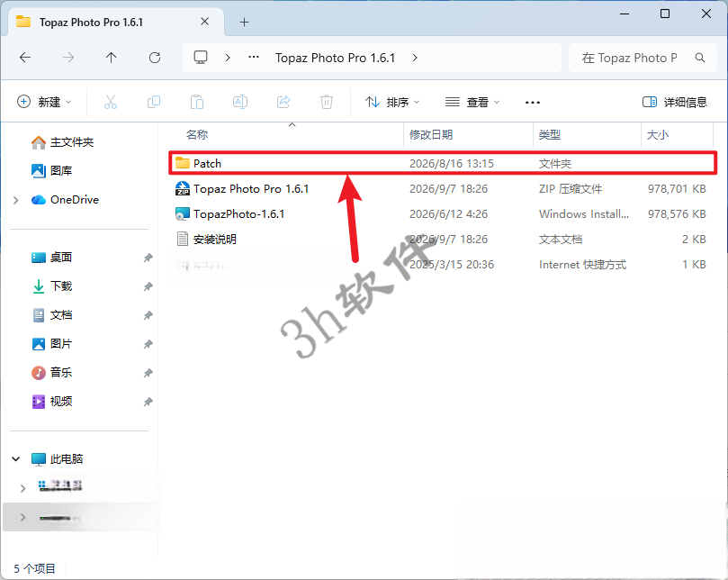Click the forward navigation arrow
The width and height of the screenshot is (728, 580).
point(68,58)
